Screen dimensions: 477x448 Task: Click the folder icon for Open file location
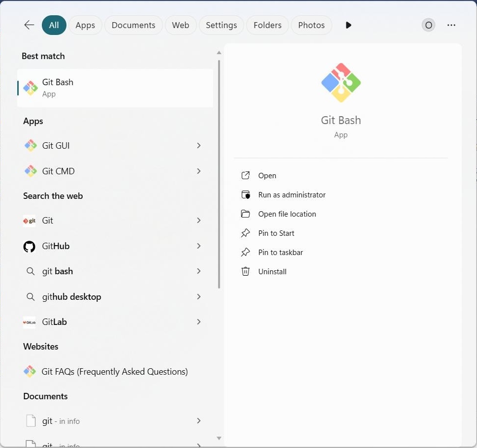tap(245, 214)
